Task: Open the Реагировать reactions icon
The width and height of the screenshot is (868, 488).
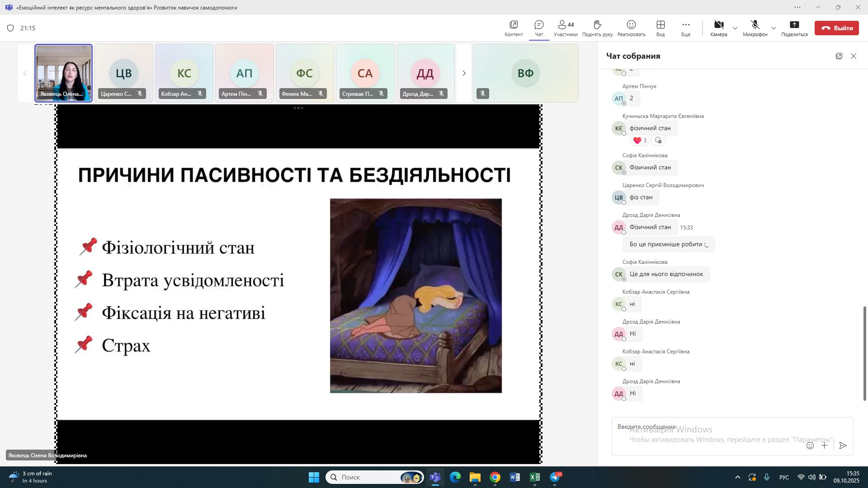Action: 631,25
